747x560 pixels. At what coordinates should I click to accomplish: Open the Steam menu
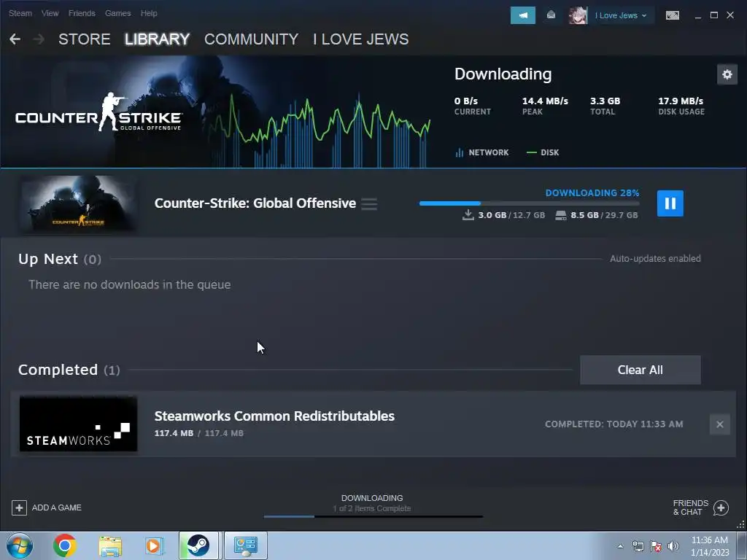(x=20, y=13)
